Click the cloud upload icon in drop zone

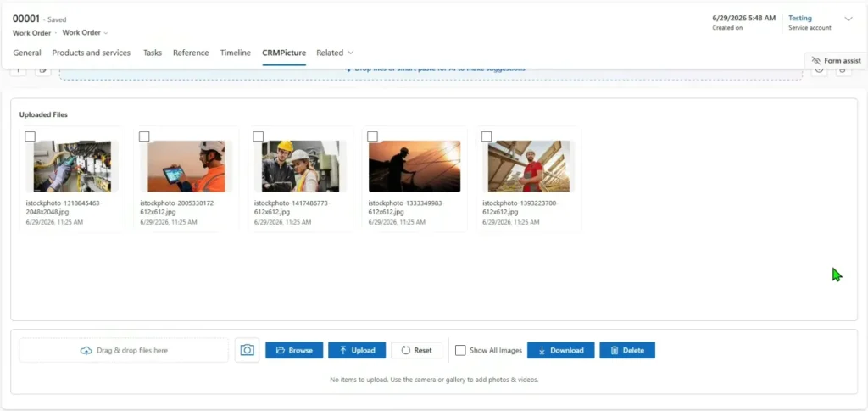(86, 350)
